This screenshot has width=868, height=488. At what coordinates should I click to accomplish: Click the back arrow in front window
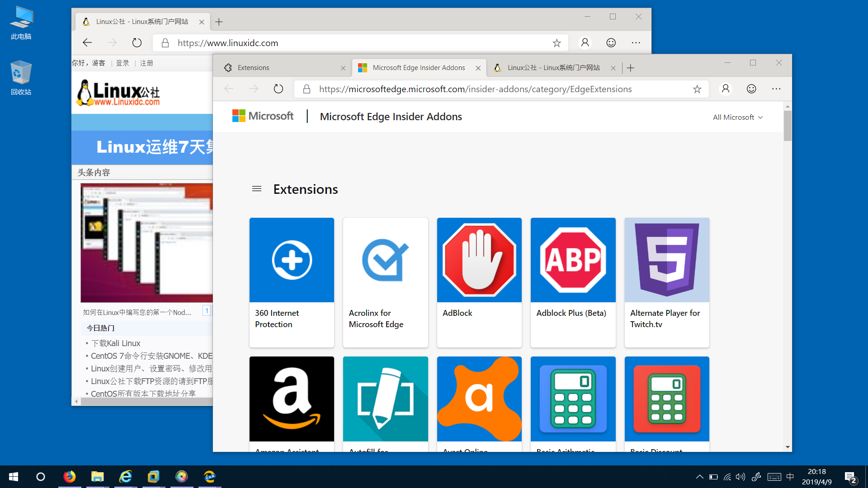pyautogui.click(x=229, y=89)
